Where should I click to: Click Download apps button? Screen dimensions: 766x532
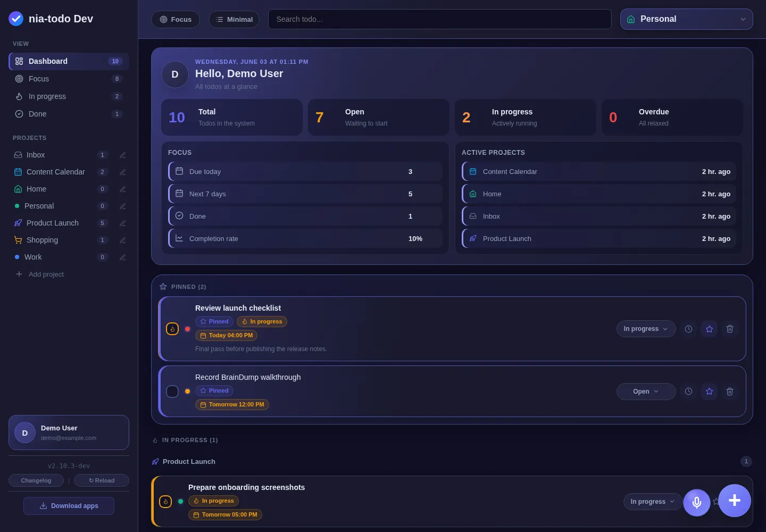(69, 506)
